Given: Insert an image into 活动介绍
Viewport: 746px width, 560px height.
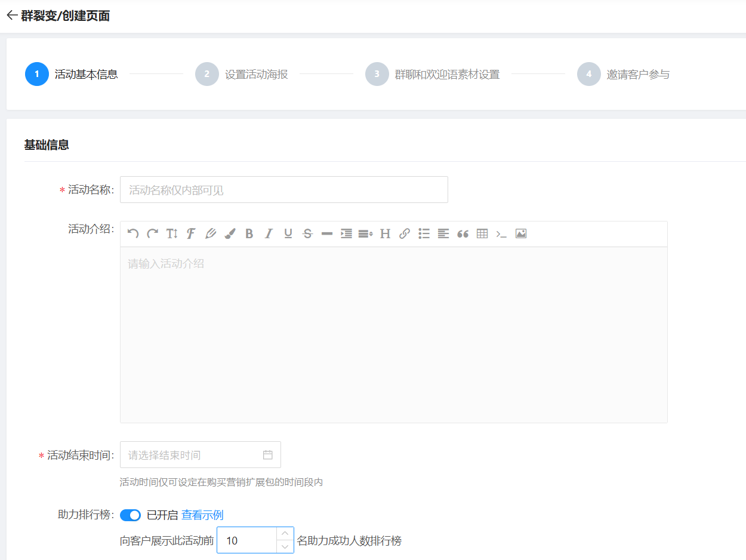Looking at the screenshot, I should (521, 234).
